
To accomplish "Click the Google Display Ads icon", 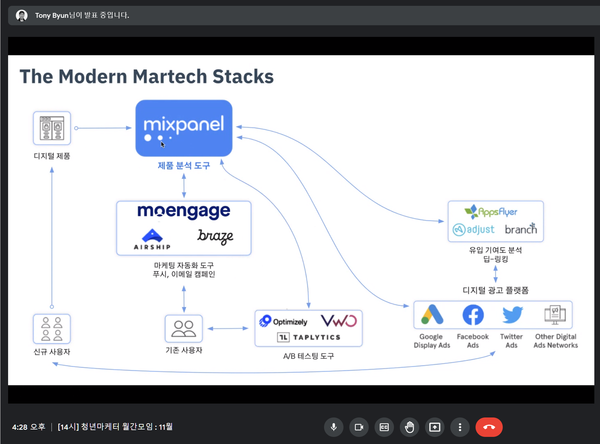I will click(432, 315).
